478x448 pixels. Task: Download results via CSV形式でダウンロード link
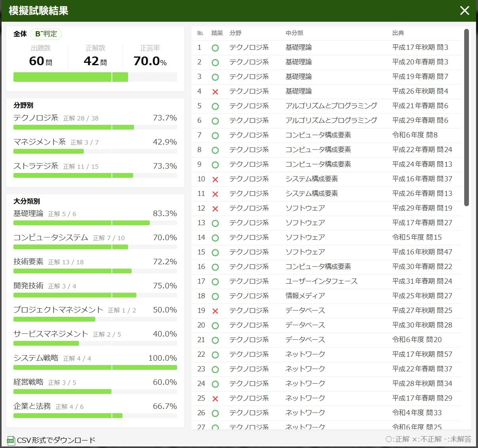[x=56, y=440]
